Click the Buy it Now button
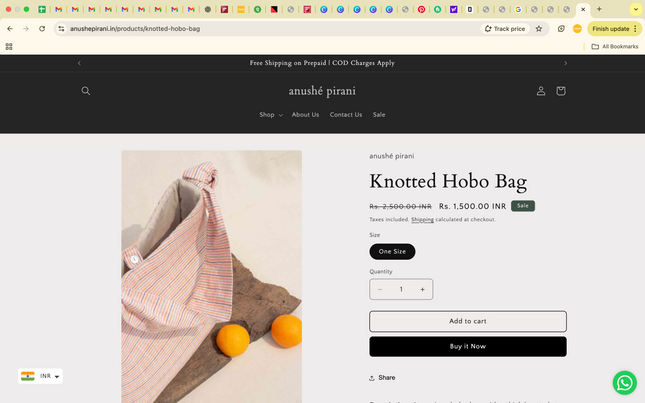Viewport: 645px width, 403px height. [467, 346]
